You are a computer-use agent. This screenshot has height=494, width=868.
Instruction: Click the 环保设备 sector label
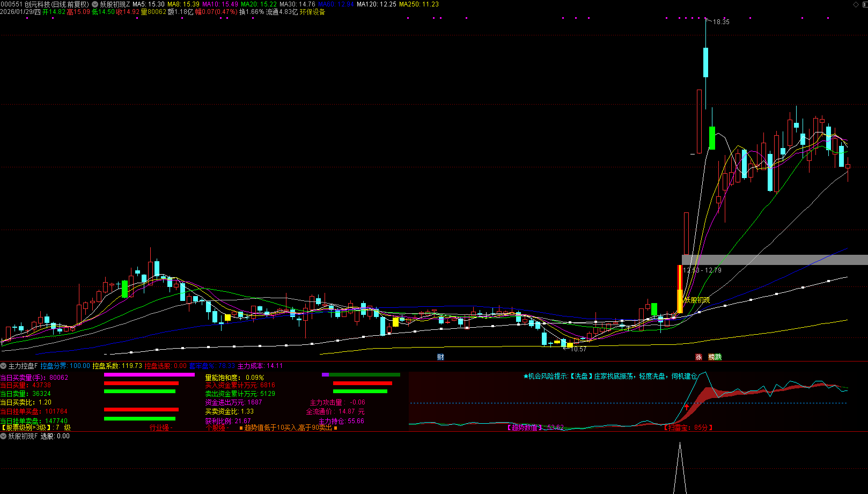312,12
